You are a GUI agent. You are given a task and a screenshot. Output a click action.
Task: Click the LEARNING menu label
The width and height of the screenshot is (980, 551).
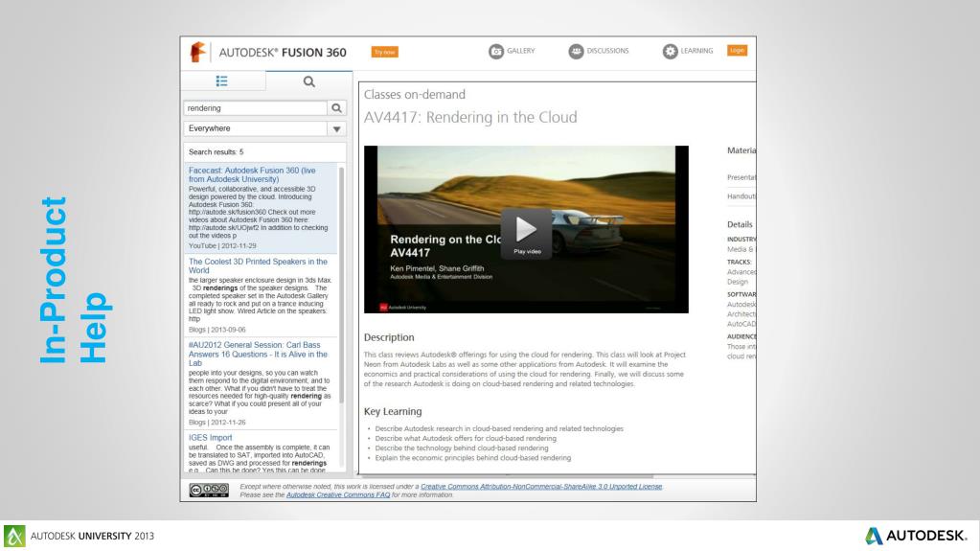tap(696, 51)
